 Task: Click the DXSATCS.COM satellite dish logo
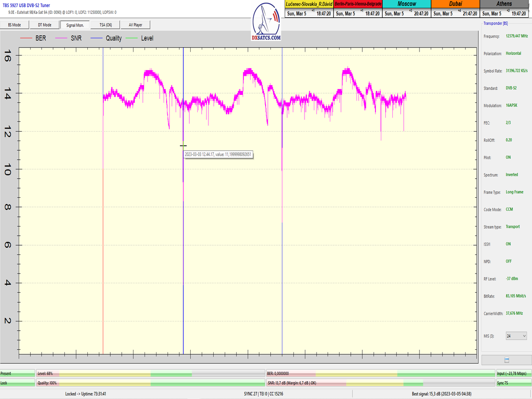[266, 22]
